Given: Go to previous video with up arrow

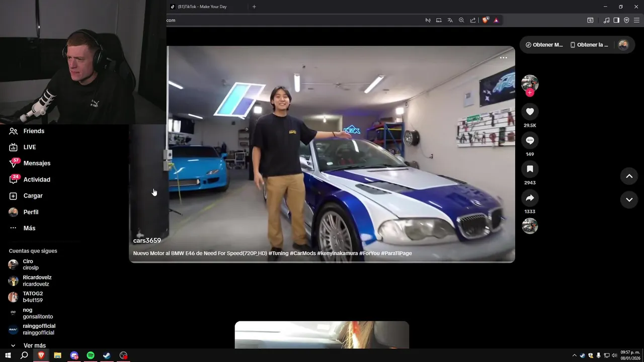Looking at the screenshot, I should coord(629,176).
